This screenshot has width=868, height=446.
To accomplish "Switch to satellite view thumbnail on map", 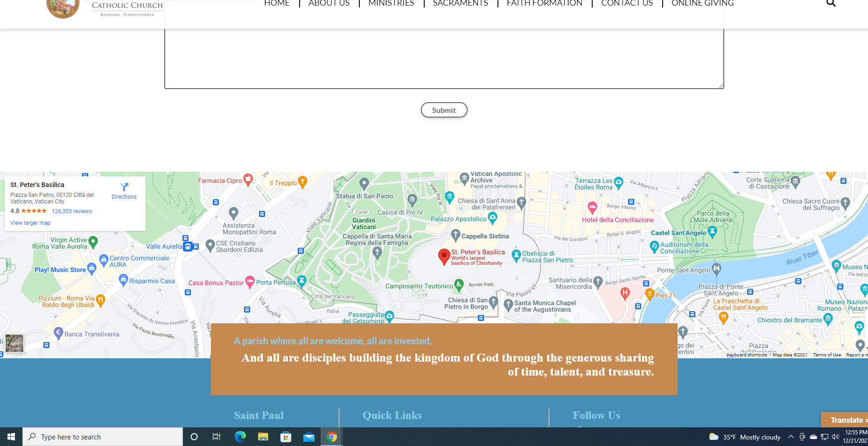I will (x=14, y=343).
